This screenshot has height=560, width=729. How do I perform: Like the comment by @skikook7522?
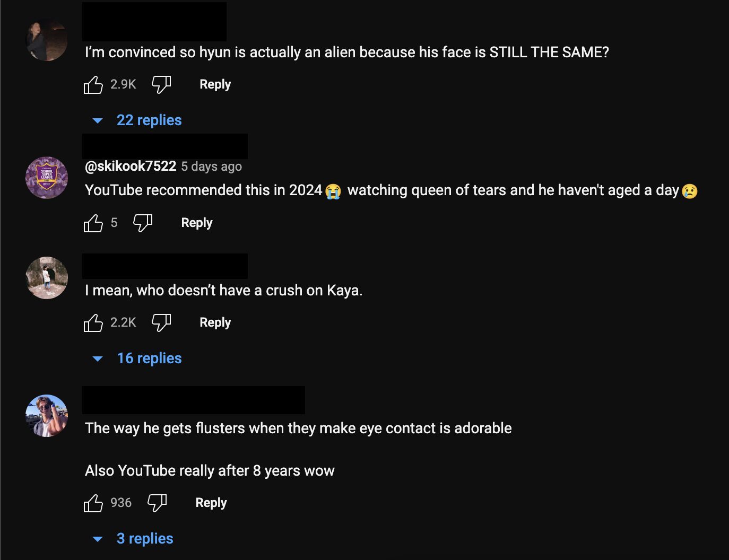pos(93,223)
